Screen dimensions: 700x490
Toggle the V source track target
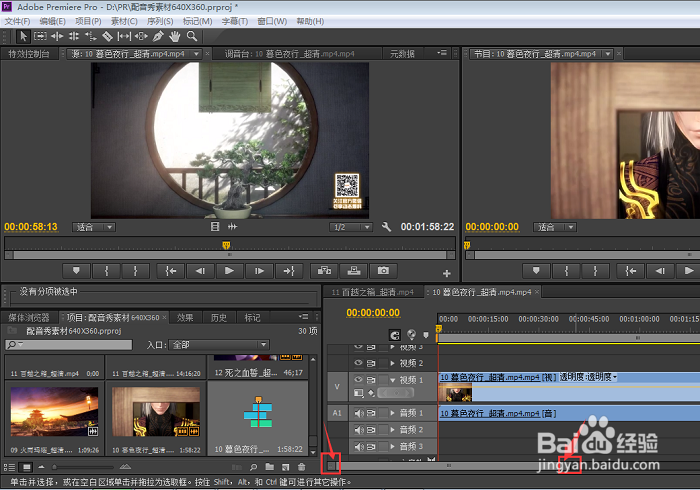pos(337,387)
